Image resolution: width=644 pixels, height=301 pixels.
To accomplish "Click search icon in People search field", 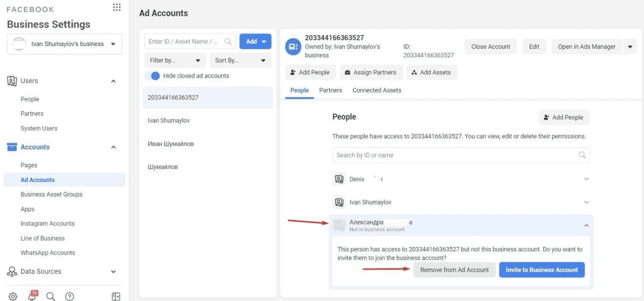I will (582, 155).
